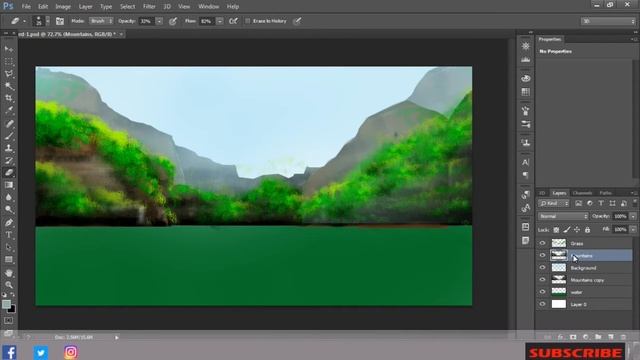Select the Magic Wand tool
This screenshot has height=360, width=640.
pyautogui.click(x=9, y=86)
